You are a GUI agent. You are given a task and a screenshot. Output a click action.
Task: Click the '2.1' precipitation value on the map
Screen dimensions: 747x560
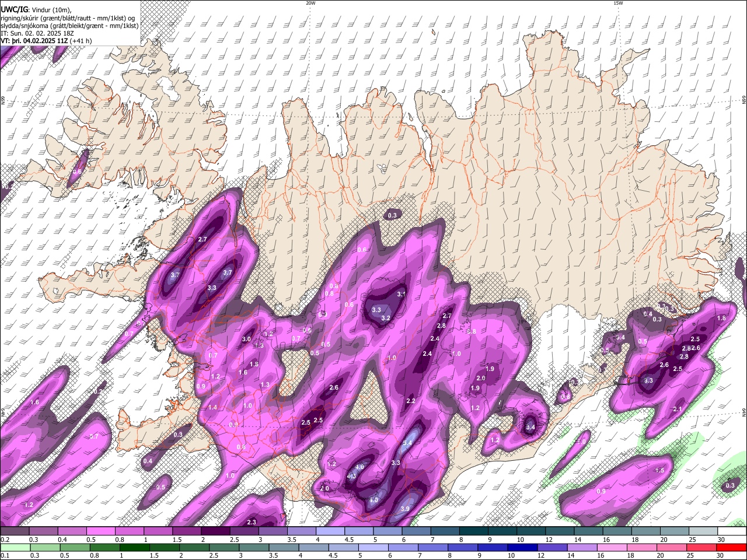point(678,409)
